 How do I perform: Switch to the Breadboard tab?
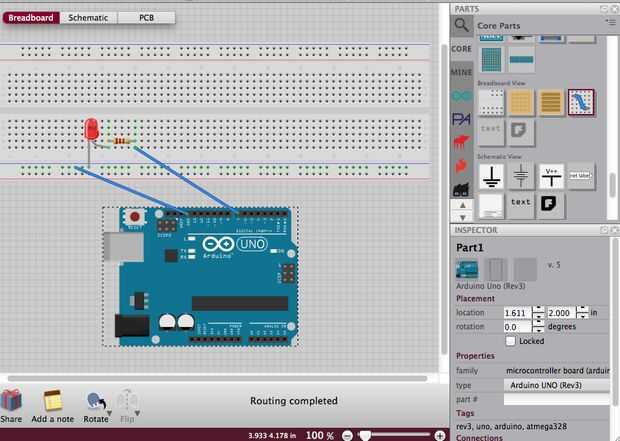click(31, 18)
